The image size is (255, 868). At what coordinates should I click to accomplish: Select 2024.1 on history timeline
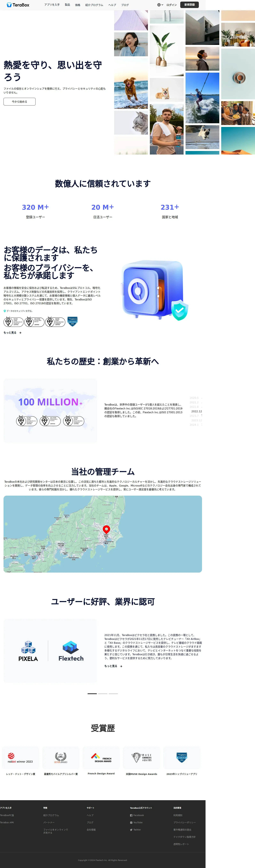tap(194, 425)
